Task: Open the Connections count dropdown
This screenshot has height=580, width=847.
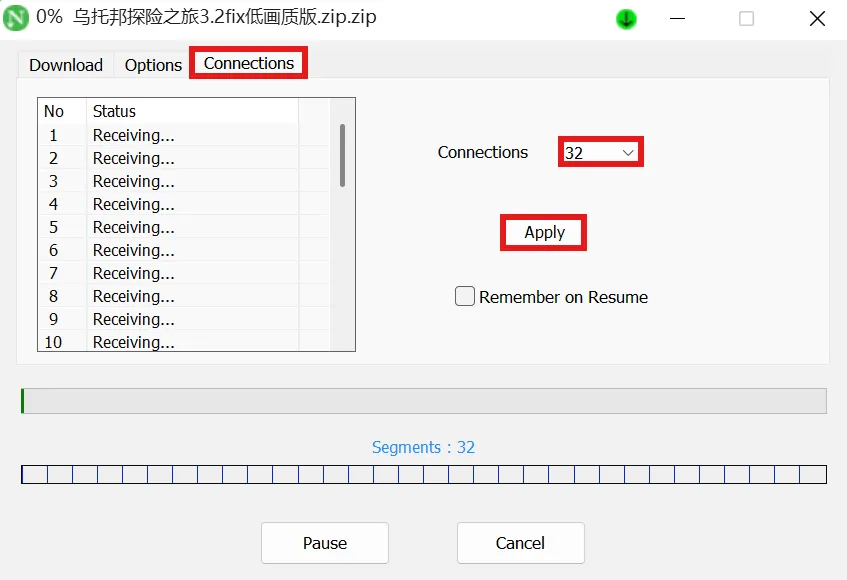Action: tap(600, 153)
